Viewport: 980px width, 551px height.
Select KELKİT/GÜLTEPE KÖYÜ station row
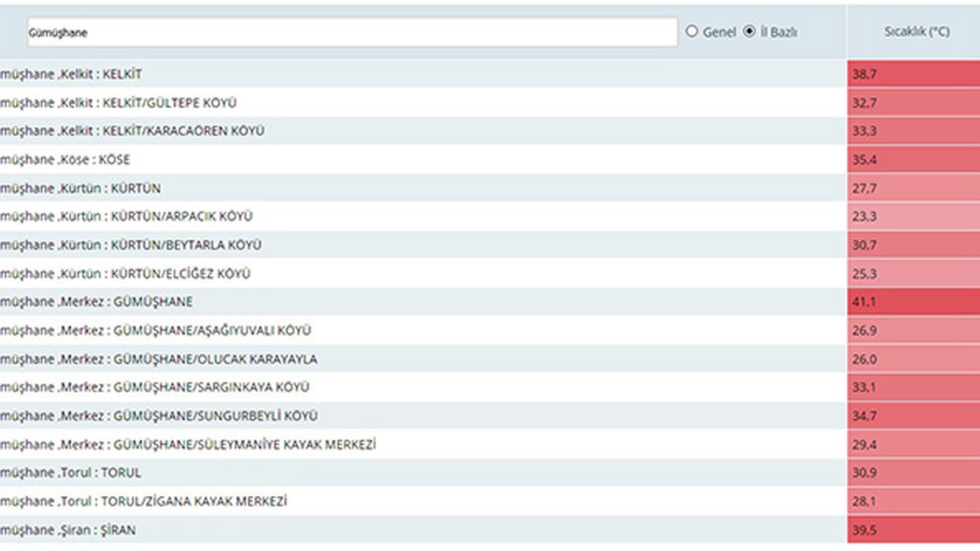118,103
